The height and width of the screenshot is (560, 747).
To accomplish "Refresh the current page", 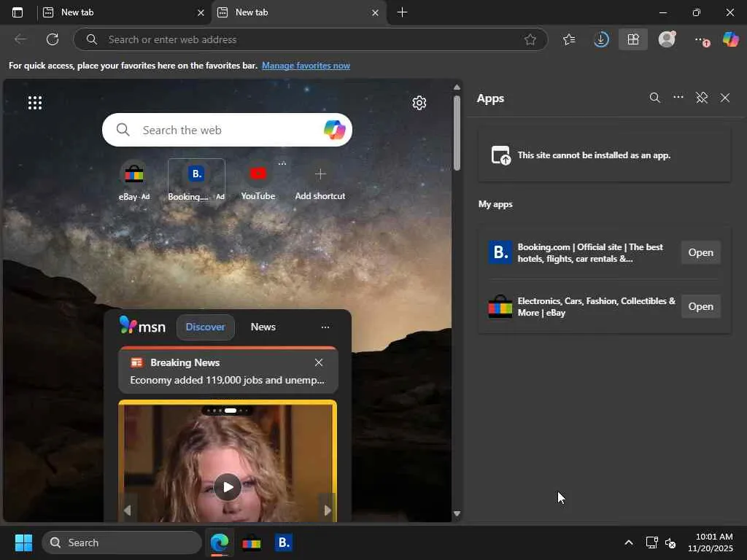I will click(x=53, y=39).
